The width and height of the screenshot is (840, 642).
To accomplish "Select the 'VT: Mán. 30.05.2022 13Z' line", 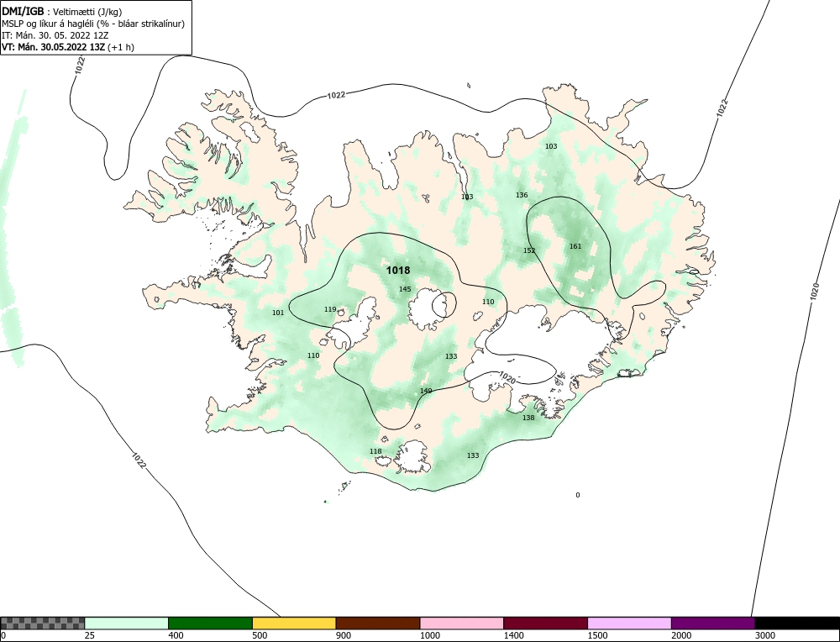I will pos(68,47).
